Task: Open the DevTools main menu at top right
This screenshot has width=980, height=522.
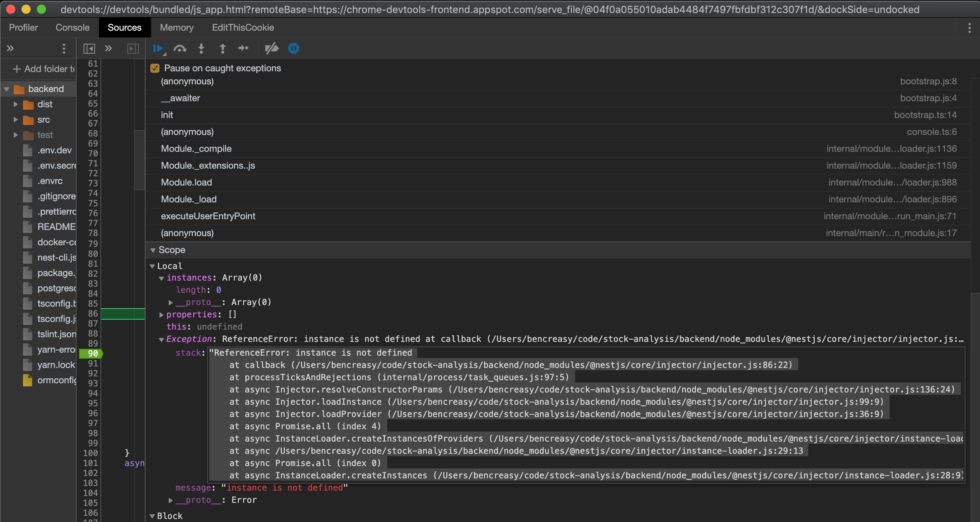Action: tap(970, 27)
